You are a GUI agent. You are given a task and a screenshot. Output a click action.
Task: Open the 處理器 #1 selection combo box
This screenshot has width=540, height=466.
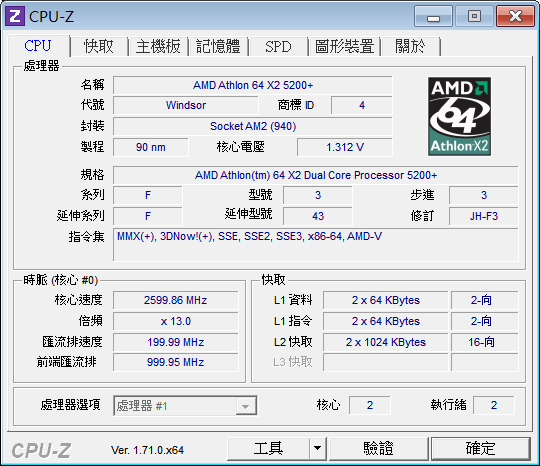(x=185, y=406)
